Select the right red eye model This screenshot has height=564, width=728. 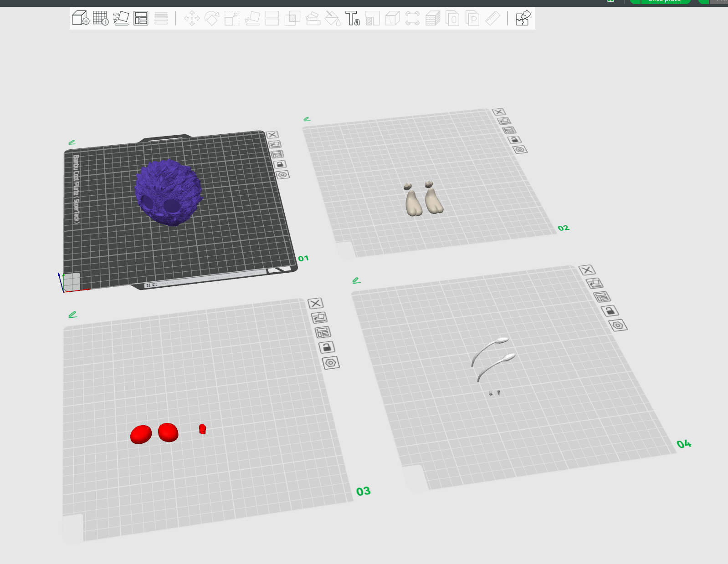[x=168, y=432]
